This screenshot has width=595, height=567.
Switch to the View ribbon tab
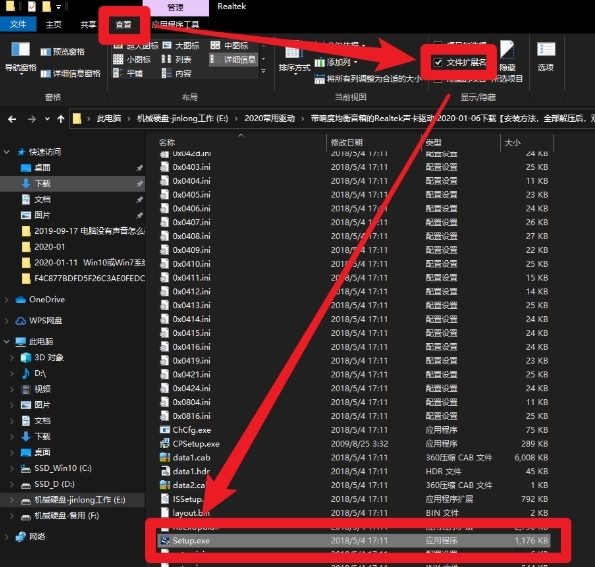pos(123,25)
